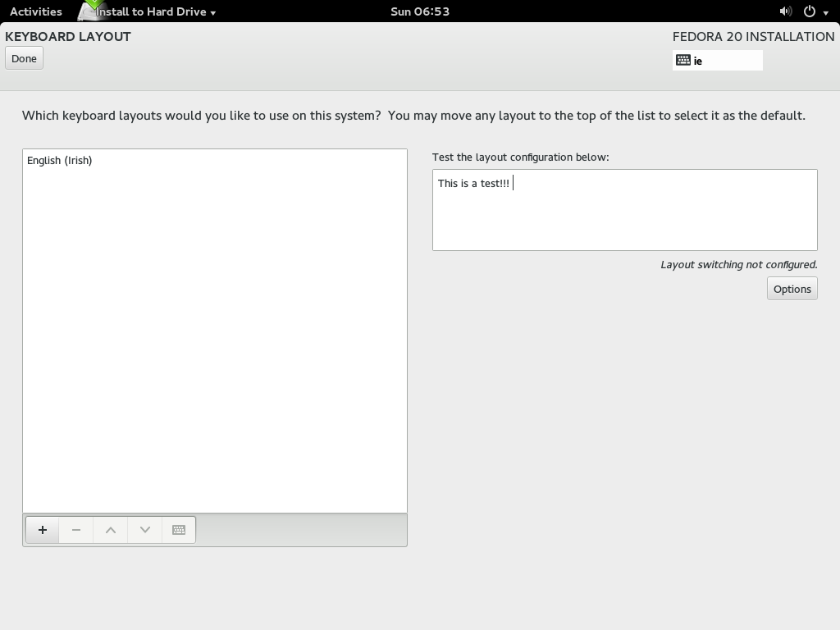The height and width of the screenshot is (630, 840).
Task: Open the clock showing Sun 06:53
Action: 420,11
